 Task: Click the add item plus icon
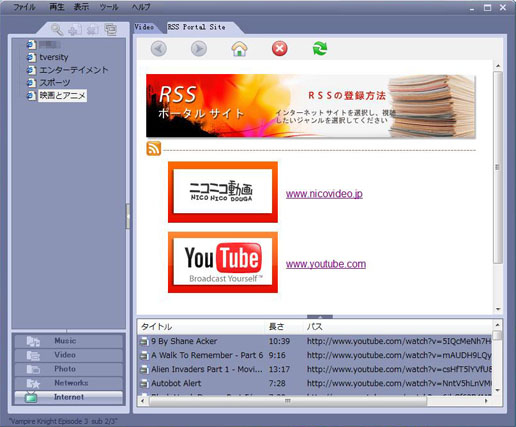pyautogui.click(x=75, y=30)
